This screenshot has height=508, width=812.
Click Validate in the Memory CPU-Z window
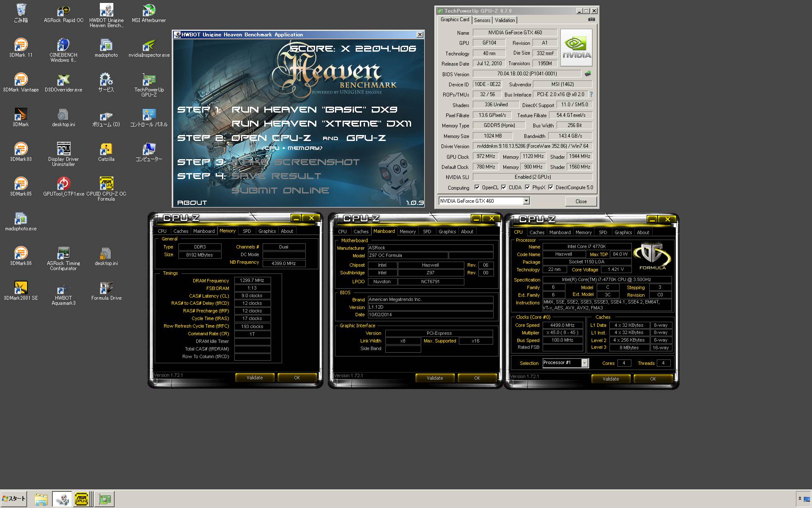pyautogui.click(x=255, y=378)
